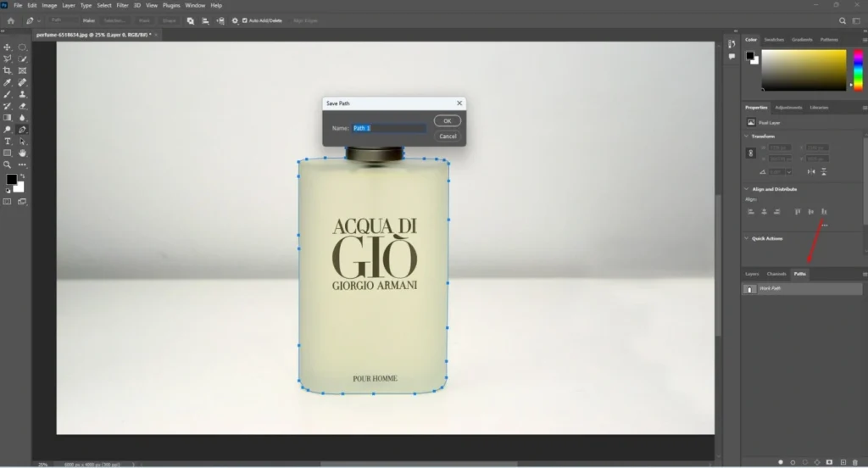Select the Work Path row
The image size is (868, 468).
click(x=802, y=288)
